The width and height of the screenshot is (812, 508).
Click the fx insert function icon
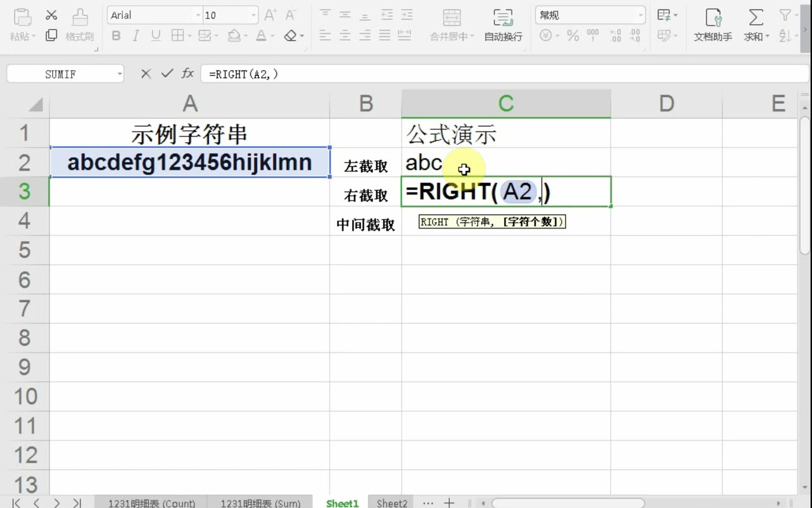tap(187, 73)
